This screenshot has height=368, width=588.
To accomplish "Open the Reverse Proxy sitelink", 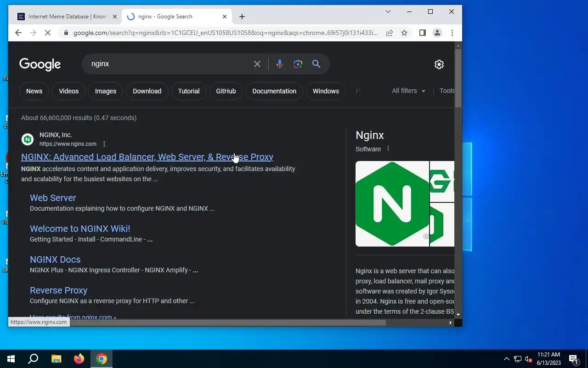I will (x=58, y=290).
